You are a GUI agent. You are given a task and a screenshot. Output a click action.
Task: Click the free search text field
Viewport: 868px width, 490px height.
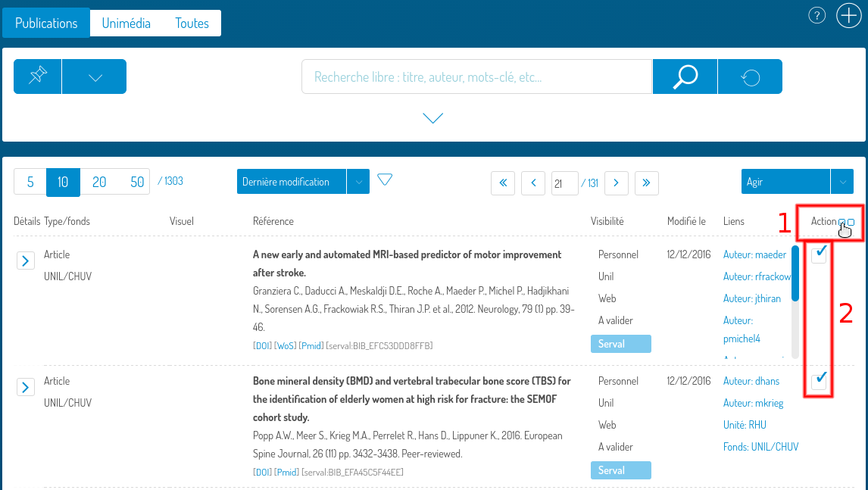coord(477,76)
